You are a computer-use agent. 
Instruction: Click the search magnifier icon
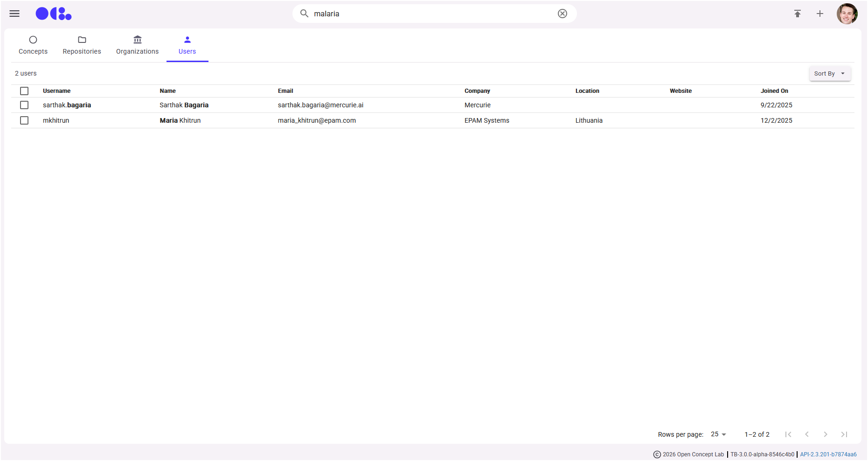304,14
